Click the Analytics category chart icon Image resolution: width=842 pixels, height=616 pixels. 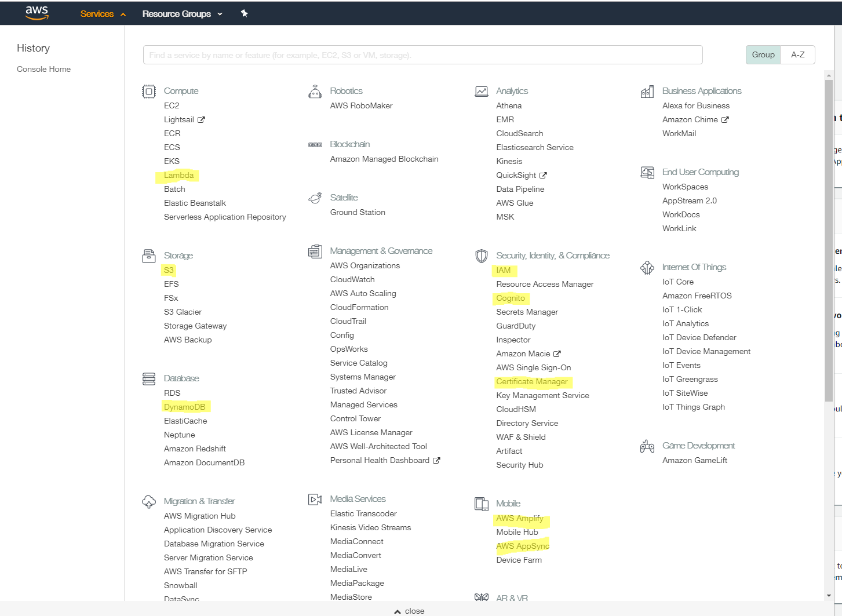click(x=482, y=92)
